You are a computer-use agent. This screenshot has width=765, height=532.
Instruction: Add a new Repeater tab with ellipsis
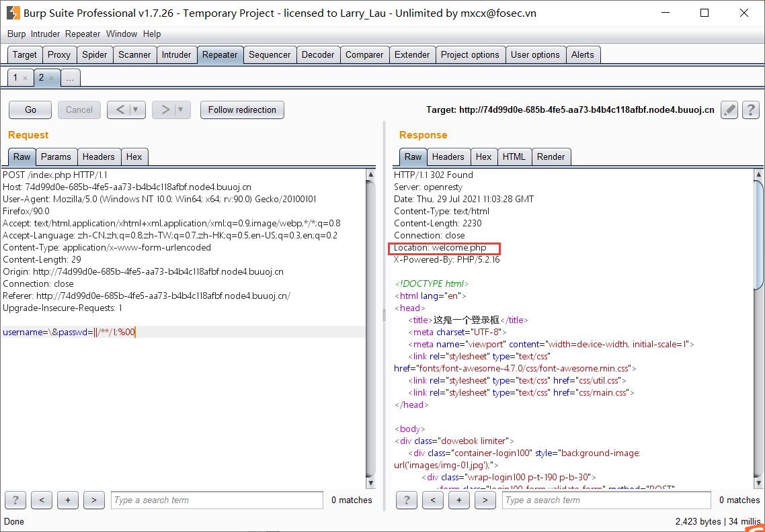coord(71,78)
